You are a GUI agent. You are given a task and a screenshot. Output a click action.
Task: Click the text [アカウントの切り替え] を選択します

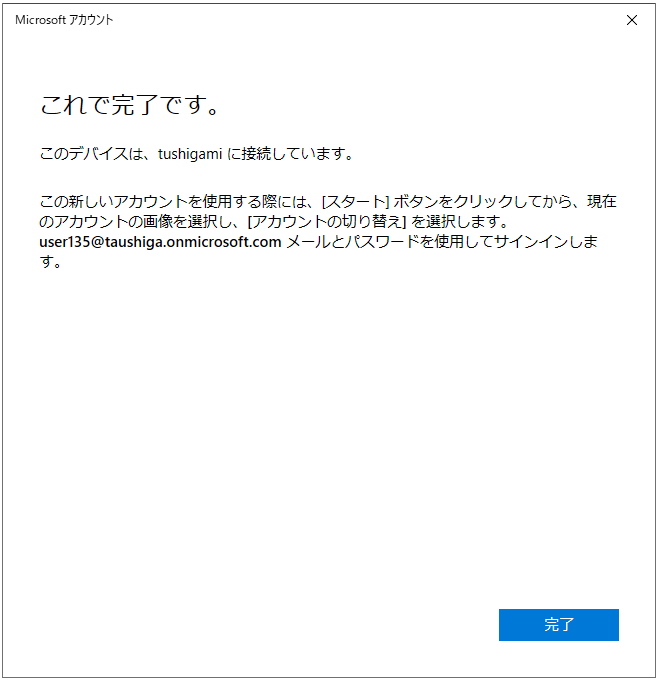coord(377,222)
